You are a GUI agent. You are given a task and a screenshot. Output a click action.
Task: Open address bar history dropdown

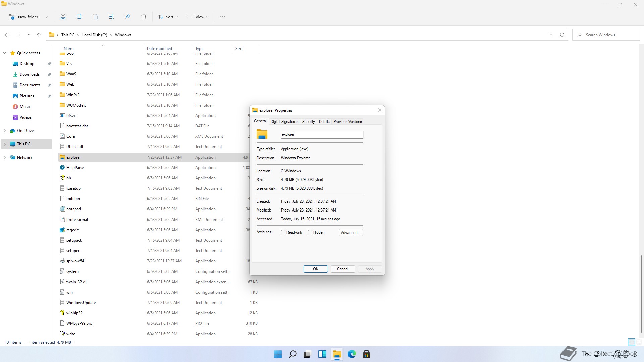[551, 35]
